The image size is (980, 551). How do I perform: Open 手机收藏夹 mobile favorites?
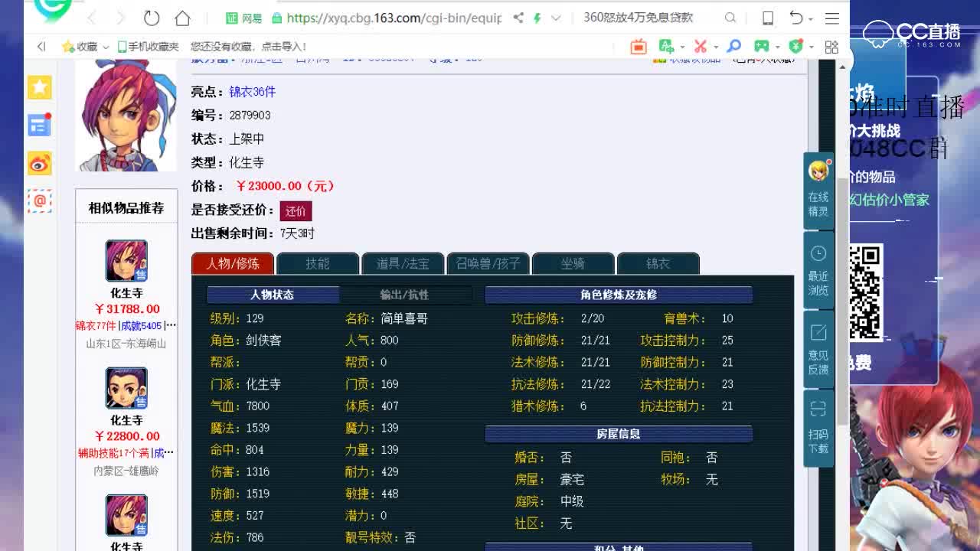tap(148, 47)
